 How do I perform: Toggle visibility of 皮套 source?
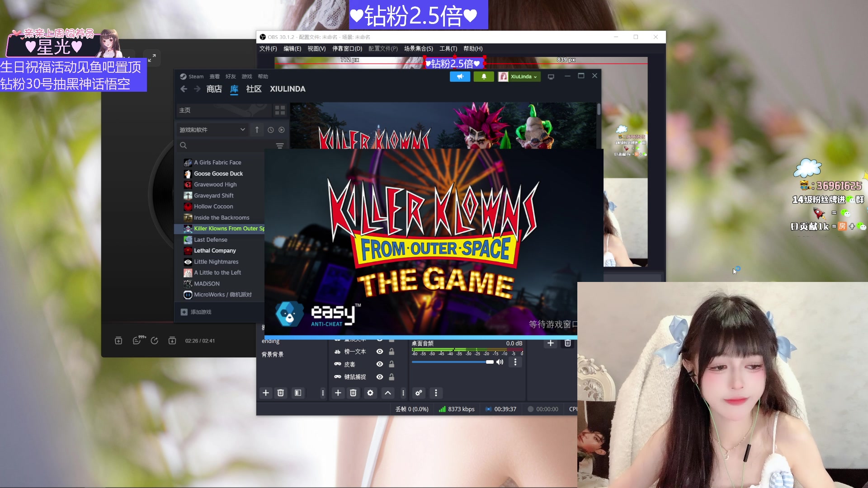tap(380, 364)
